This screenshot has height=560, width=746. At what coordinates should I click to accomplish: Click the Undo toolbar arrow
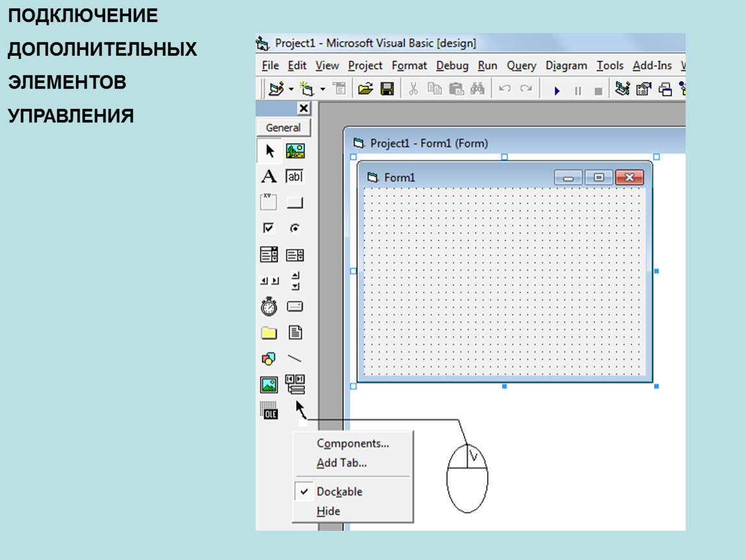click(x=504, y=88)
